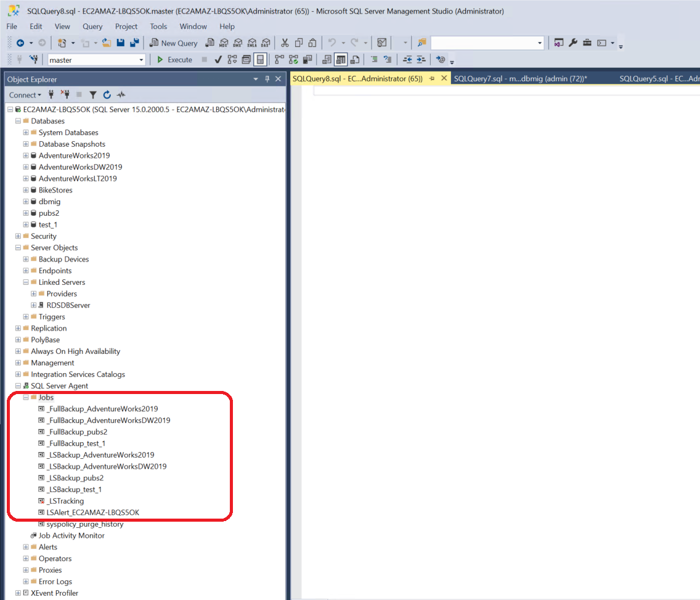Select the _LSBackup_pubs2 job
The image size is (700, 600).
coord(75,478)
